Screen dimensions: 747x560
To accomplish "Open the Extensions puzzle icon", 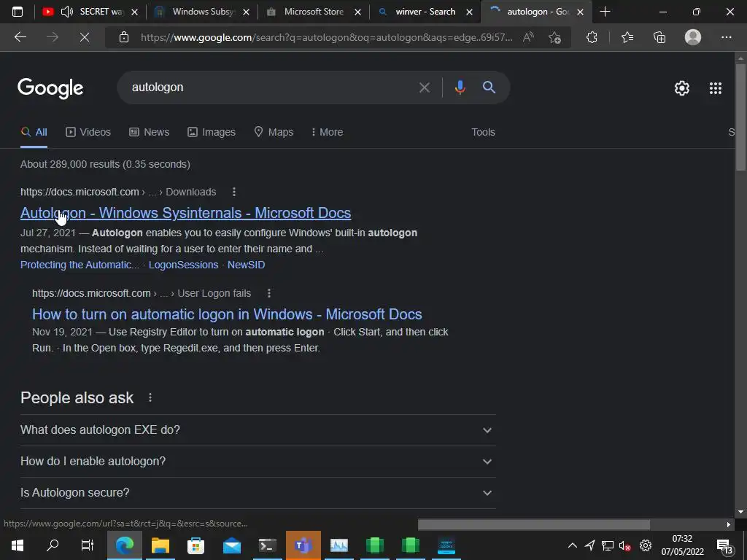I will pyautogui.click(x=592, y=37).
